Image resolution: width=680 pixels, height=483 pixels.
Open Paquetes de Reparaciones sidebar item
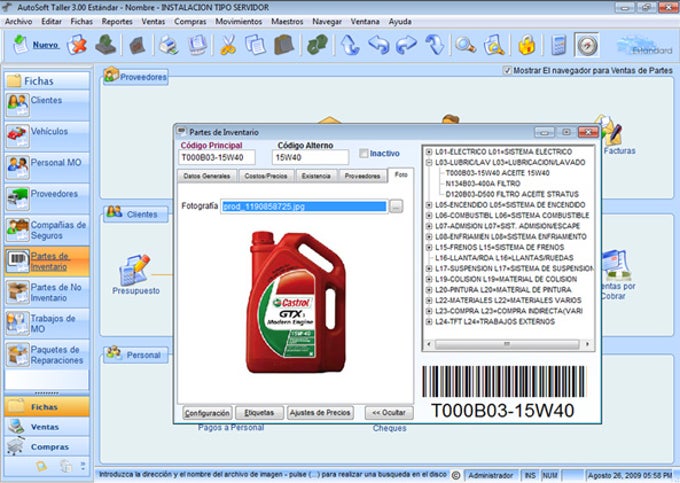coord(47,355)
